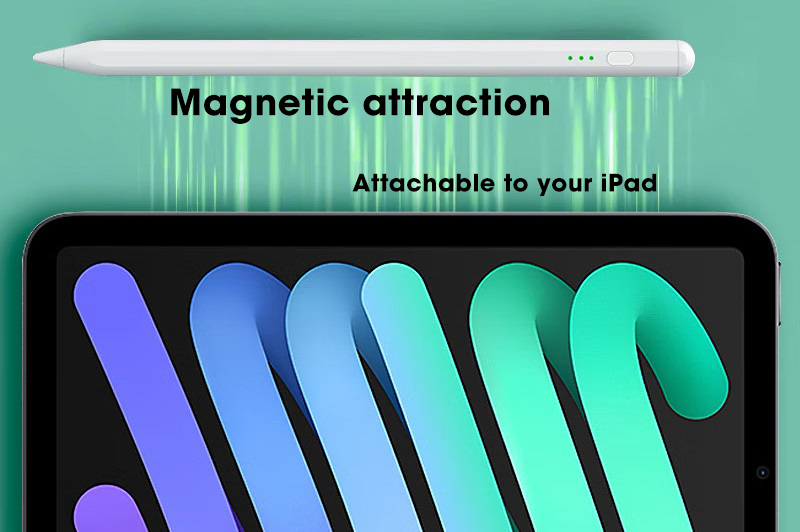Click the pointed tip of the stylus
800x532 pixels.
[x=48, y=57]
